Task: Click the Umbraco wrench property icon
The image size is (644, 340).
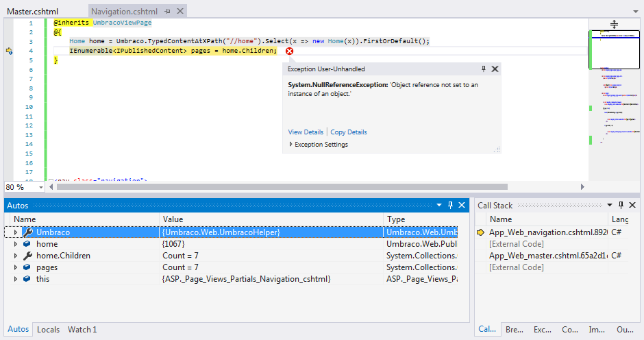Action: [27, 232]
